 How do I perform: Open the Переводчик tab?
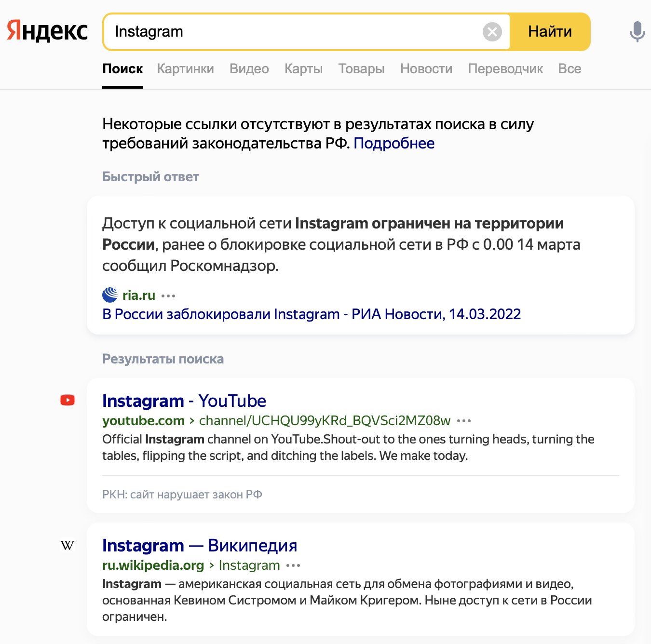[505, 69]
